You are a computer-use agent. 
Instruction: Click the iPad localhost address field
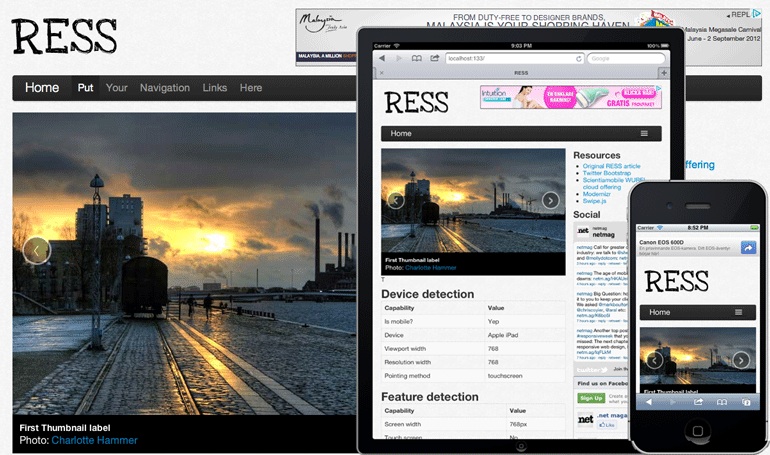515,58
